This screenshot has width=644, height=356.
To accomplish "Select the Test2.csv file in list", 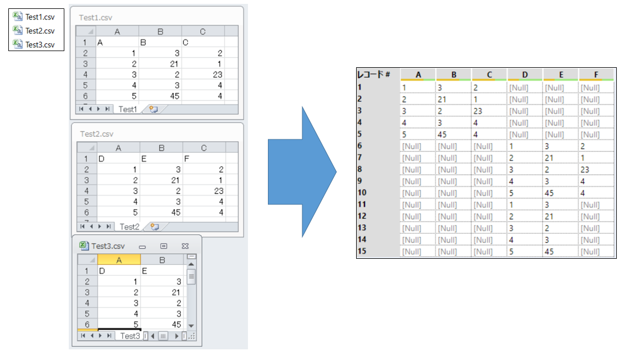I will (39, 31).
